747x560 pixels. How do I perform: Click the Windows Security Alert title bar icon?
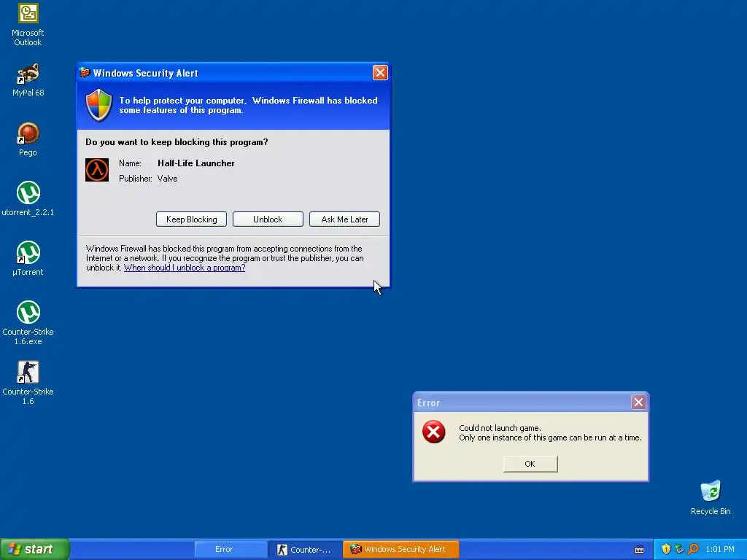pos(85,73)
